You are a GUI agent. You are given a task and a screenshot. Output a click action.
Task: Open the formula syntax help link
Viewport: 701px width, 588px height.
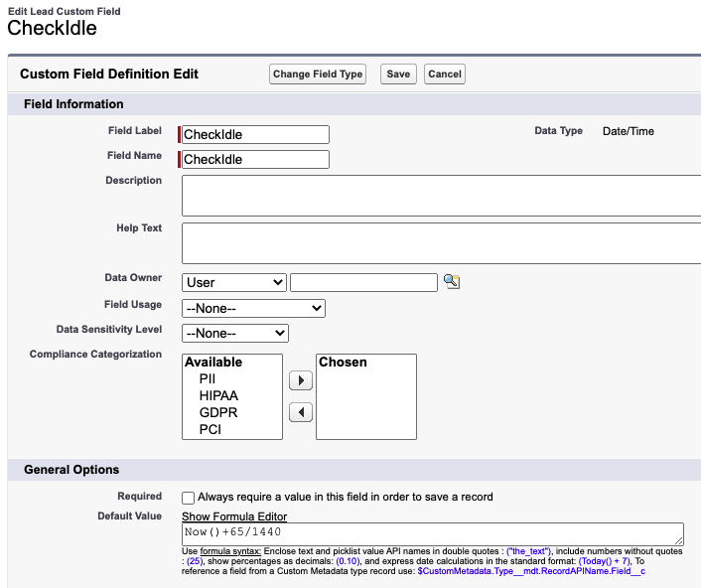[x=230, y=551]
